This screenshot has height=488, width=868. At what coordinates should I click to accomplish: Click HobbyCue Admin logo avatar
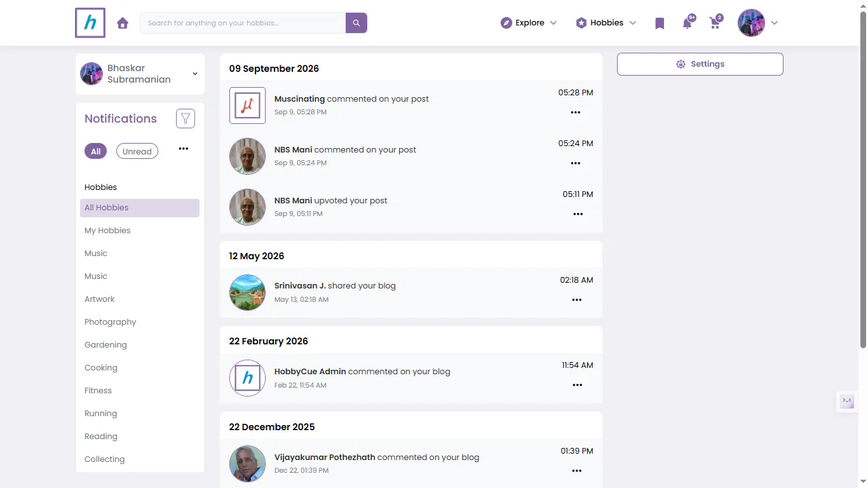(247, 378)
